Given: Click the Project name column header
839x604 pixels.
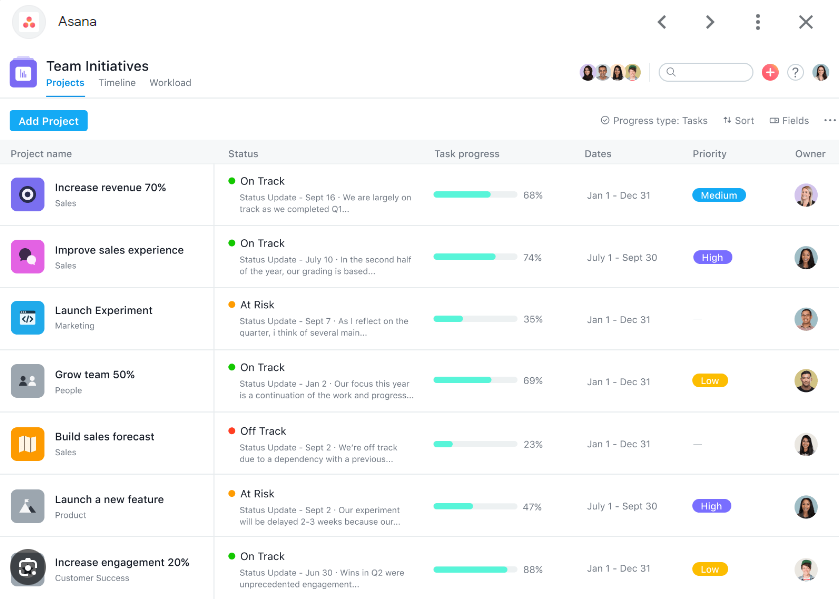Looking at the screenshot, I should click(x=41, y=154).
